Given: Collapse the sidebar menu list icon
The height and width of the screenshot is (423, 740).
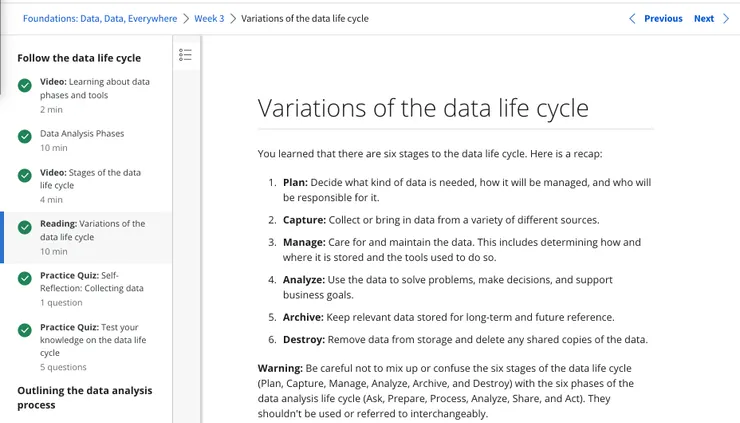Looking at the screenshot, I should (x=185, y=55).
